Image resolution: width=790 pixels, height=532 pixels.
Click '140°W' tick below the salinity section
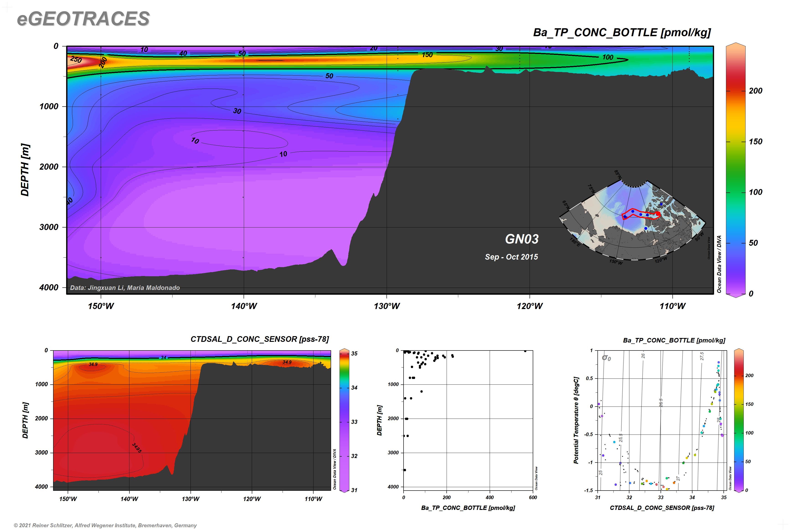129,499
